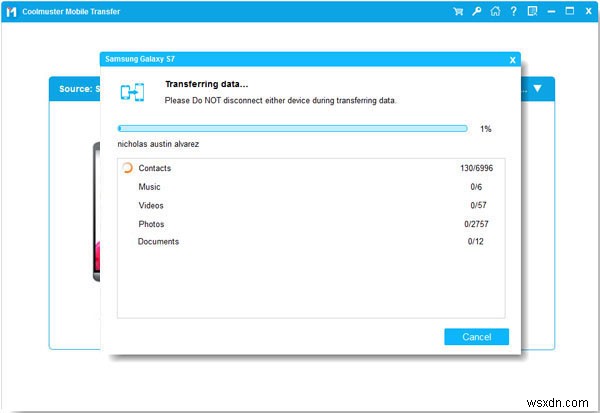The image size is (600, 413).
Task: Click the Coolmuster logo icon
Action: coord(11,12)
